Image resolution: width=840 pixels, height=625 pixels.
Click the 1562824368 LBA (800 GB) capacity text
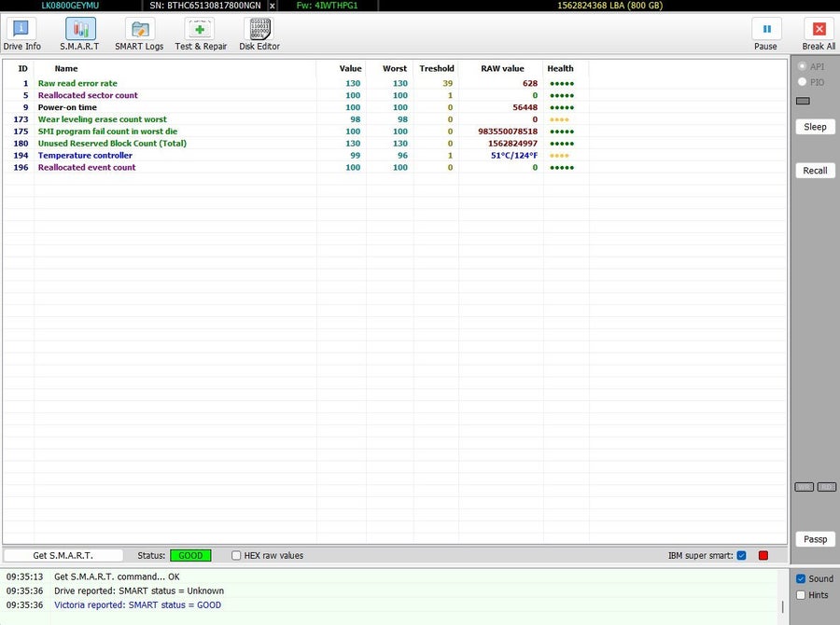pyautogui.click(x=610, y=6)
